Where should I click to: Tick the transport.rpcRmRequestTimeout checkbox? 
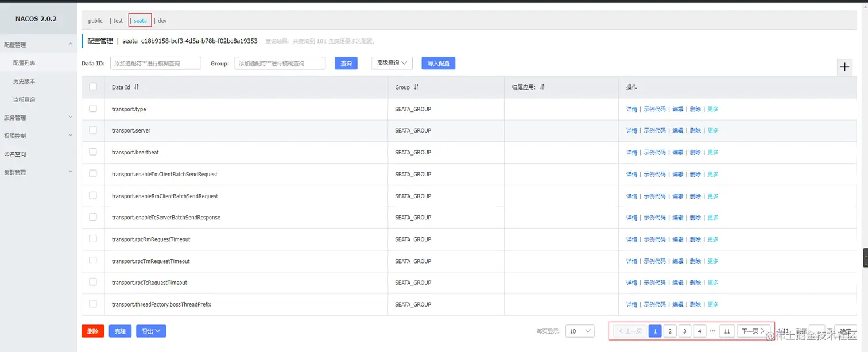point(93,239)
